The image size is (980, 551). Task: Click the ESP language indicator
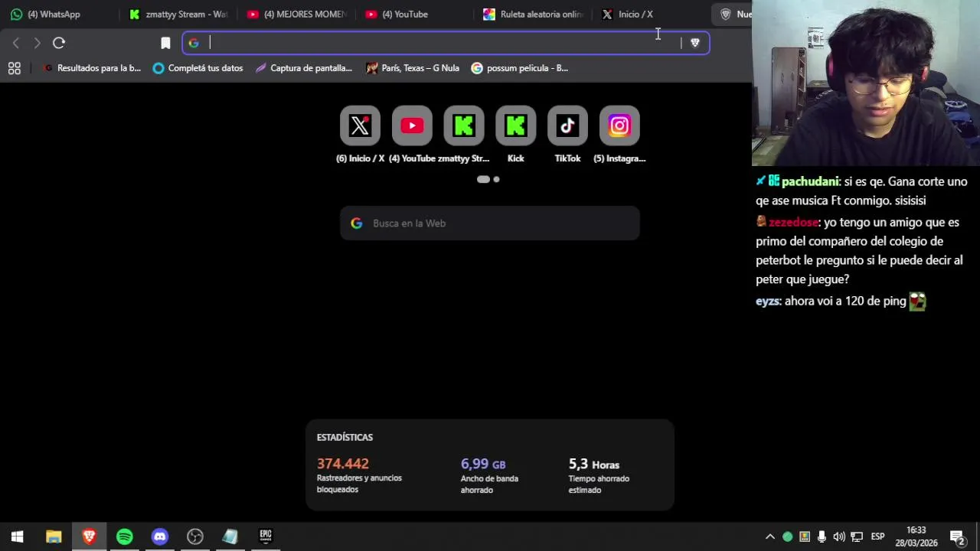878,536
